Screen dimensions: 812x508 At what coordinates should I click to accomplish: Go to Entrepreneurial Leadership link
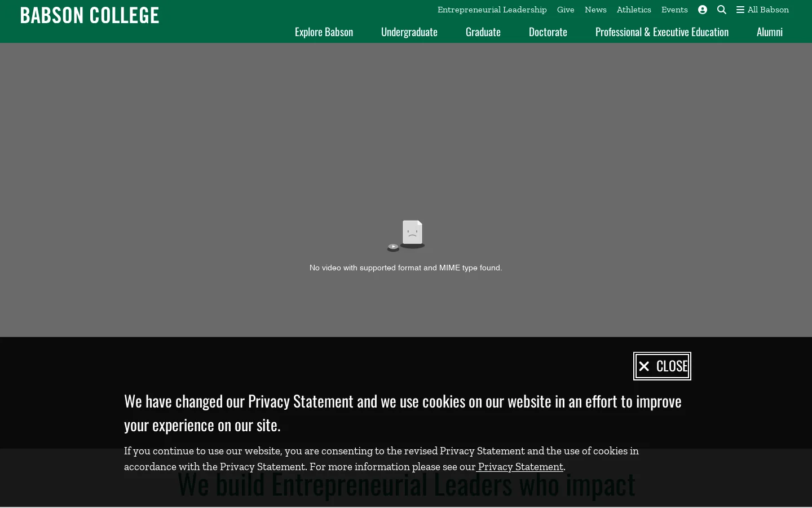(492, 10)
